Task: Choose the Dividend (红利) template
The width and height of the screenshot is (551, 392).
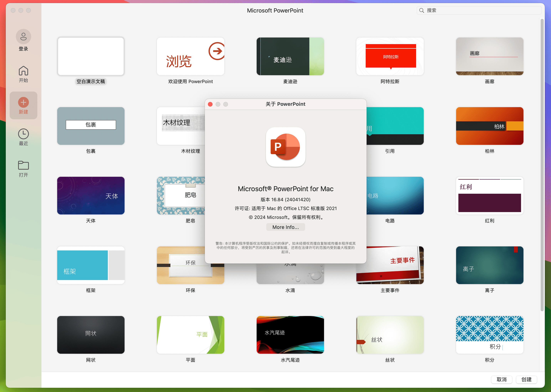Action: coord(490,195)
